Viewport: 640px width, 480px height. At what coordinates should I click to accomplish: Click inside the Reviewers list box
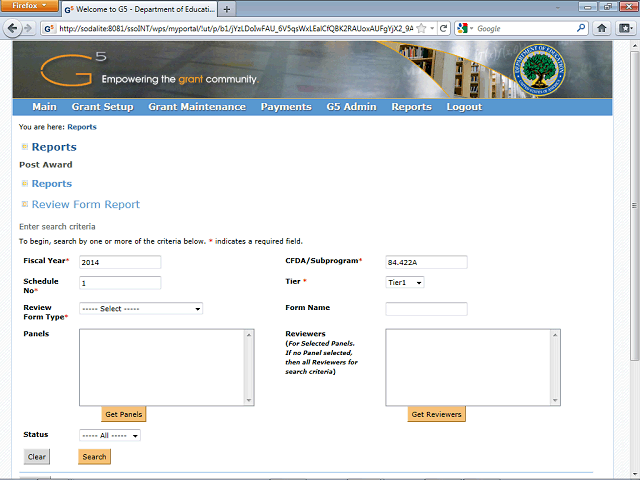[469, 367]
